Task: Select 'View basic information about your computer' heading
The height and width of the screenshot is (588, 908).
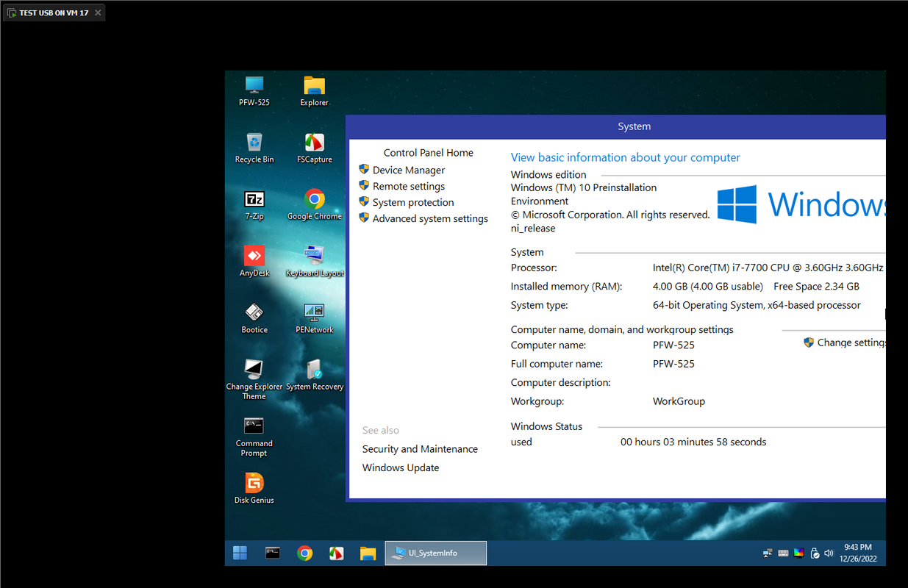Action: pos(626,157)
